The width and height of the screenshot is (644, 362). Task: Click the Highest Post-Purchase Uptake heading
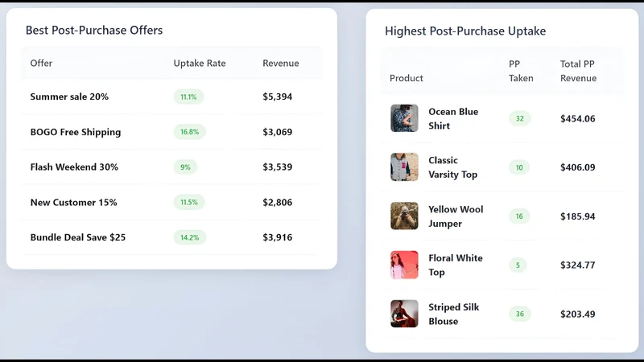click(465, 31)
